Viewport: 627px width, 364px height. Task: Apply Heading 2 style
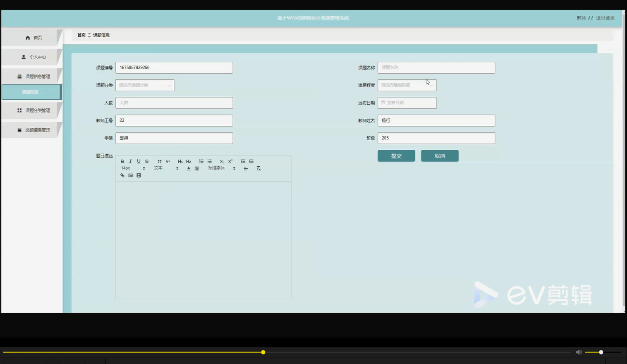[189, 161]
